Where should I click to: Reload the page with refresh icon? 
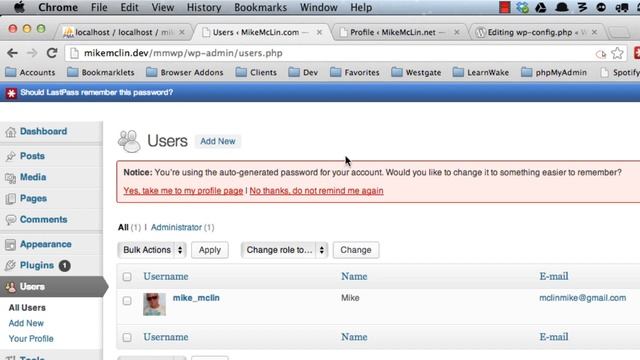click(x=52, y=53)
